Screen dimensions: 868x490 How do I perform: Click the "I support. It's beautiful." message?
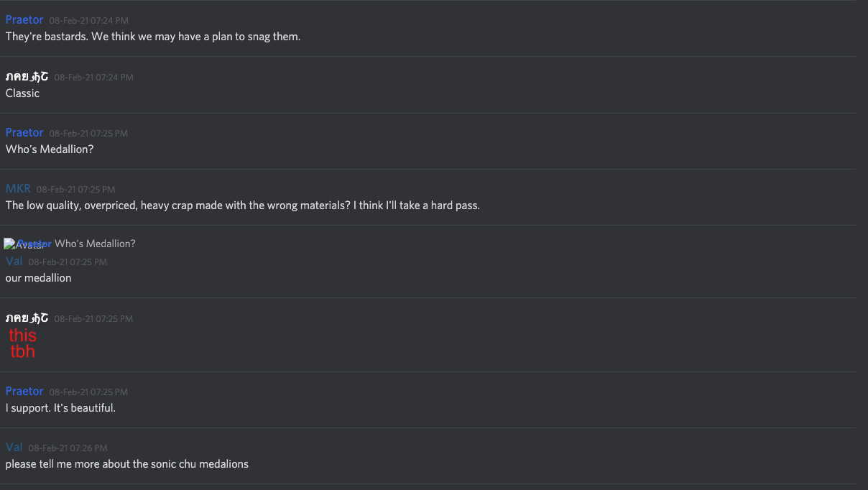tap(60, 408)
